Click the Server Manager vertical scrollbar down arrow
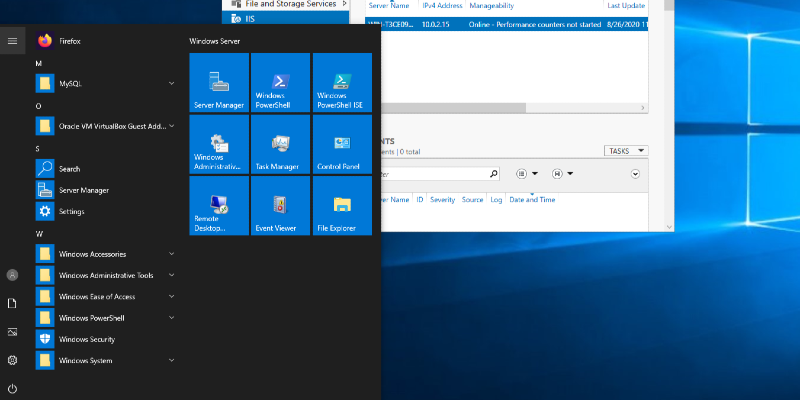 pyautogui.click(x=669, y=227)
